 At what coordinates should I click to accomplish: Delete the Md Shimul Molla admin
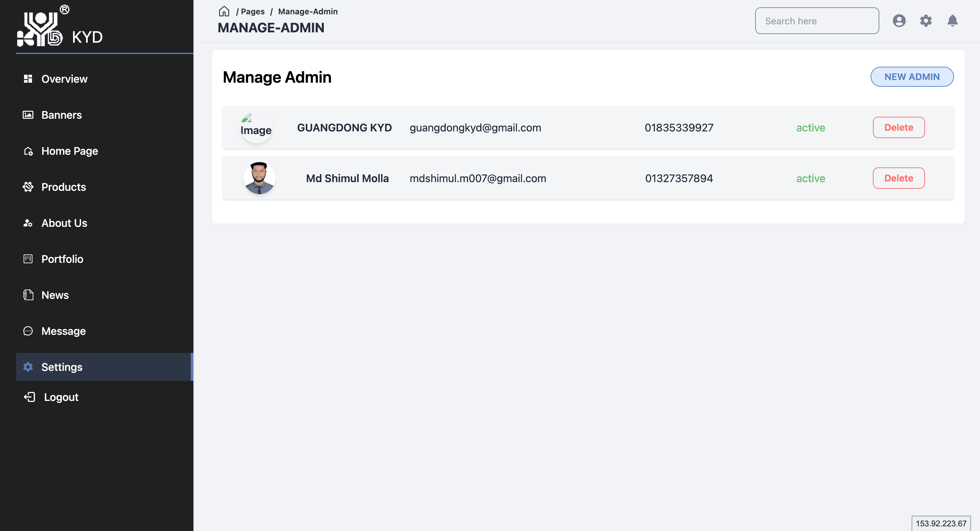[898, 178]
